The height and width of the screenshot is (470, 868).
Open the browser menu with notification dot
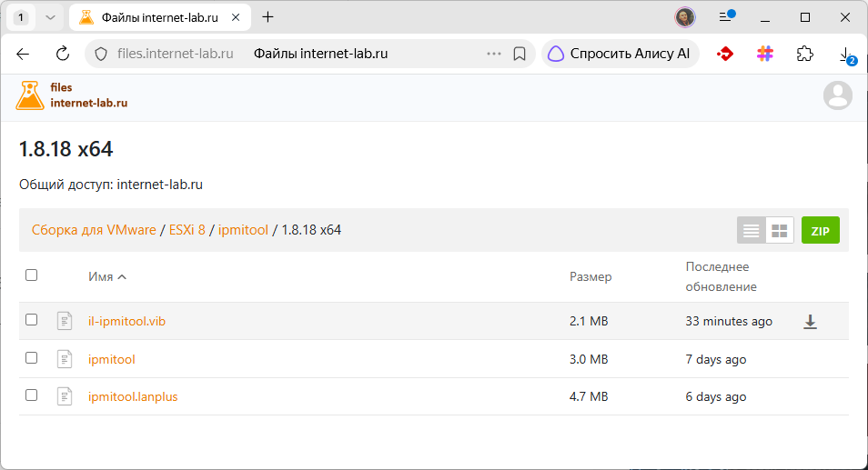point(726,16)
